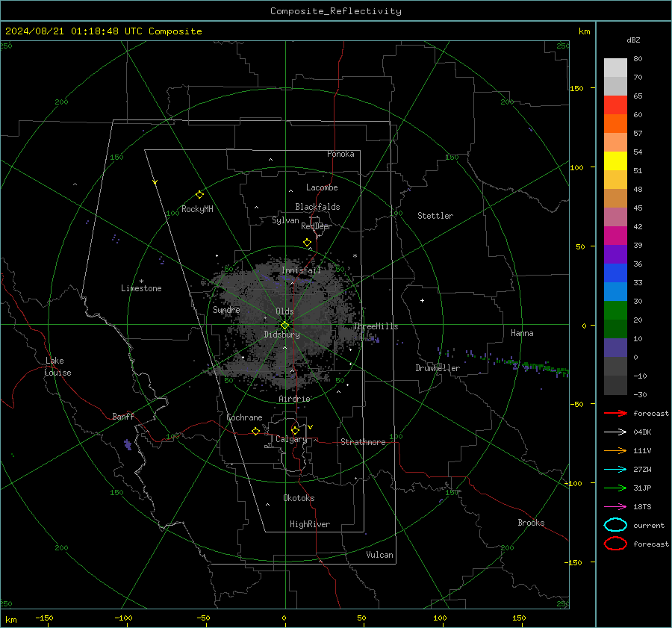Click the Olds town label
Image resolution: width=672 pixels, height=628 pixels.
click(x=284, y=311)
